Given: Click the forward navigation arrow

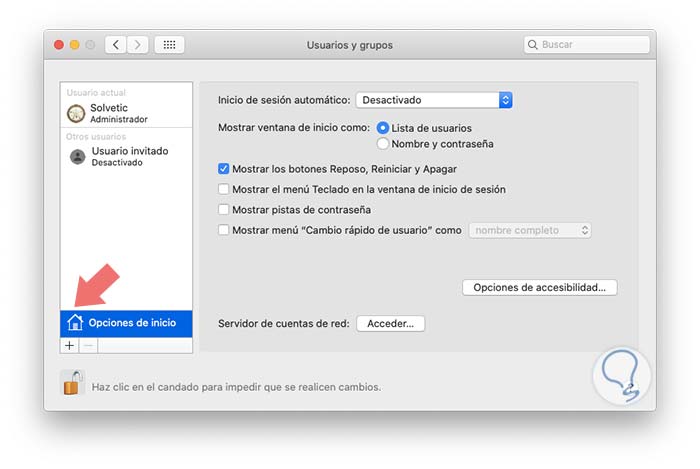Looking at the screenshot, I should click(x=138, y=45).
